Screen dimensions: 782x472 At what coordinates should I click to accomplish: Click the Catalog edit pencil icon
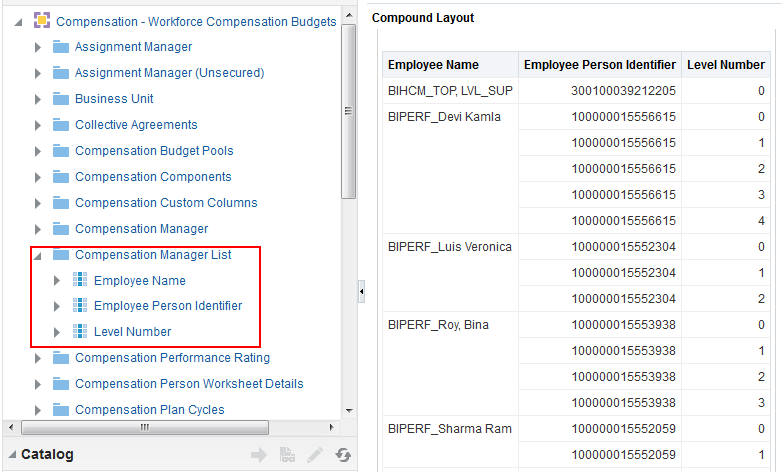315,455
